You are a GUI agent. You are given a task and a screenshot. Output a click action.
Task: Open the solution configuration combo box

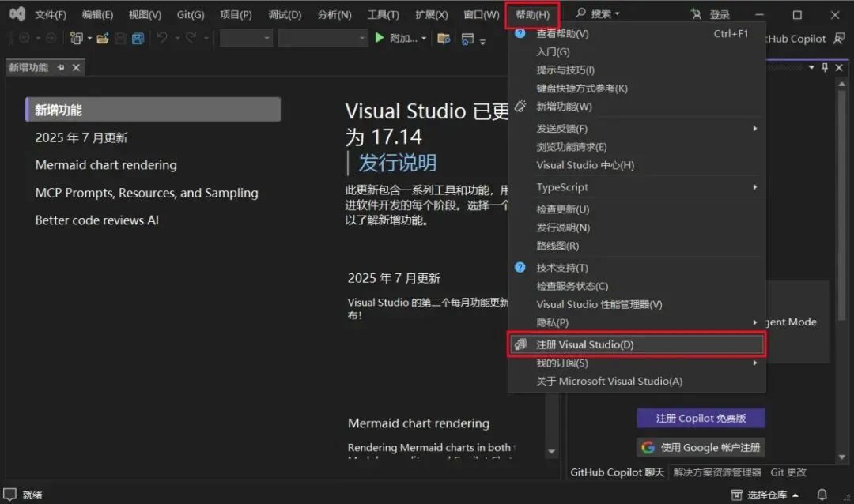pyautogui.click(x=246, y=38)
